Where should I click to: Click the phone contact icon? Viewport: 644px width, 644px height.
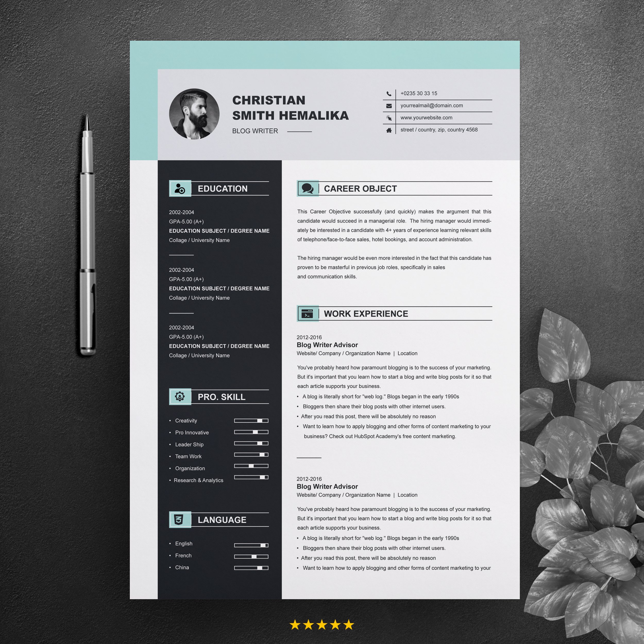pos(389,93)
